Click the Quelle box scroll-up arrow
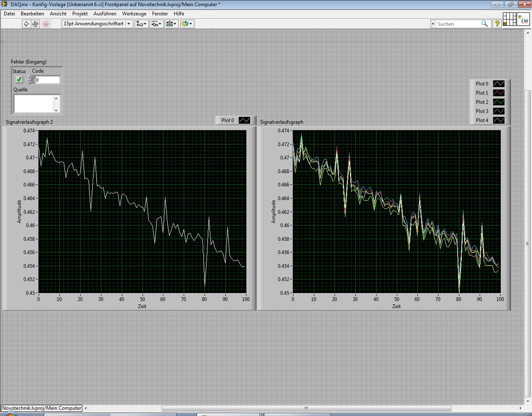 coord(56,98)
